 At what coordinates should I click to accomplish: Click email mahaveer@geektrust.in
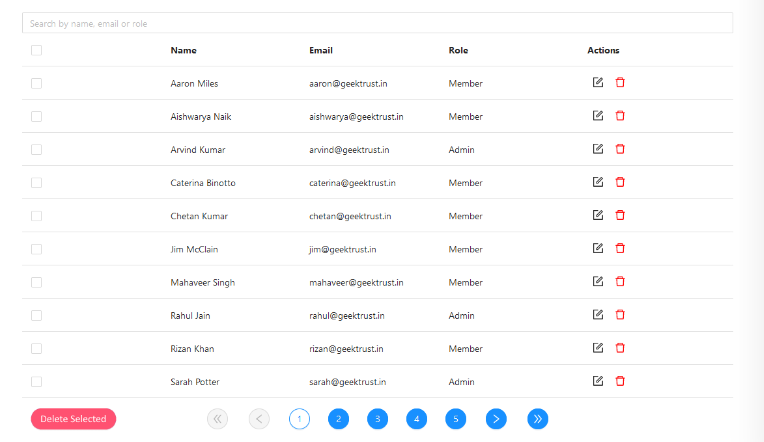(x=356, y=282)
